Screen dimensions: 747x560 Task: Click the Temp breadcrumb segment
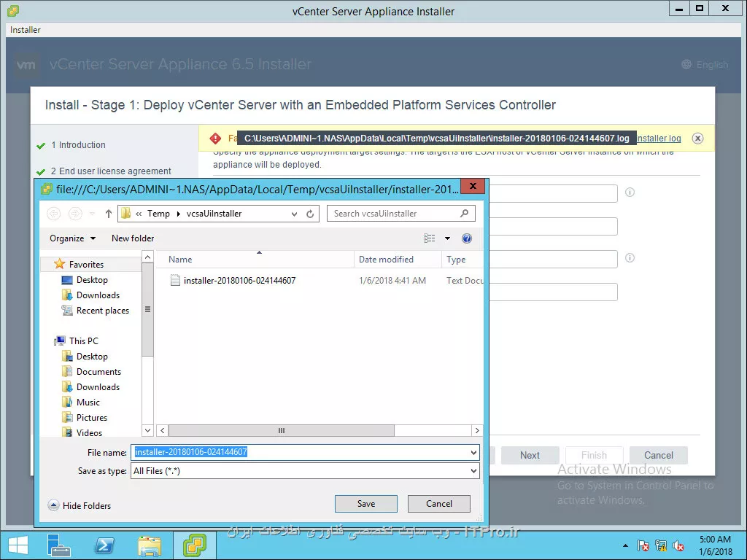[x=158, y=214]
